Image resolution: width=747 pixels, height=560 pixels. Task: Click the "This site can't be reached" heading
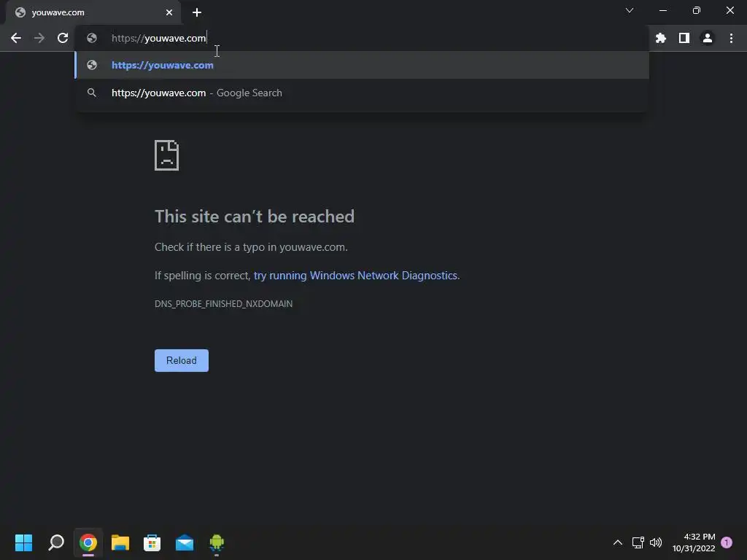point(255,217)
